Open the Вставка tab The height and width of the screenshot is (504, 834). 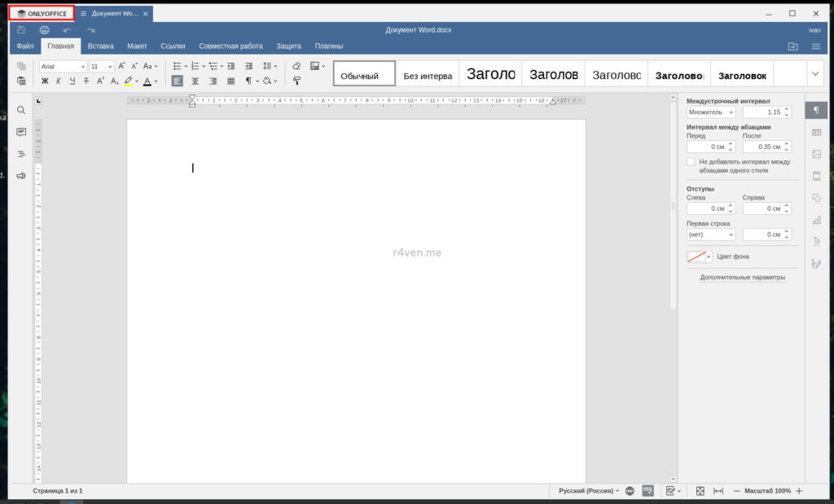tap(100, 46)
